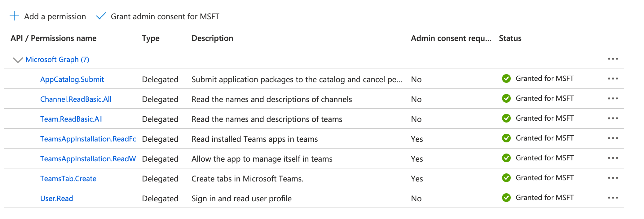Open the AppCatalog.Submit permission link
Viewport: 644px width, 219px height.
click(72, 79)
